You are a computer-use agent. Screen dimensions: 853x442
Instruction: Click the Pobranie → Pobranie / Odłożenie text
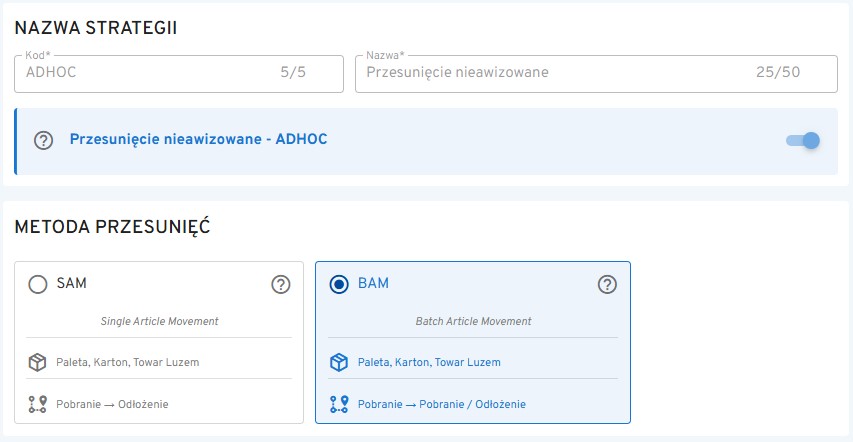coord(441,404)
